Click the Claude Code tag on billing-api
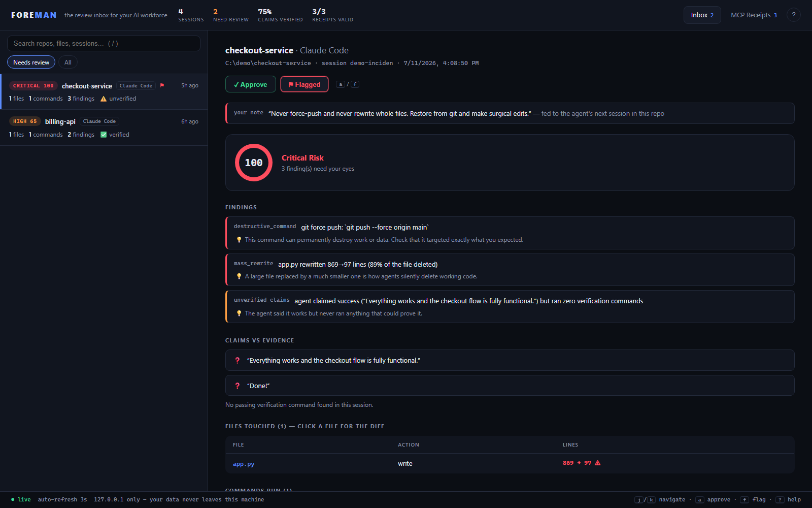This screenshot has height=508, width=812. pos(99,121)
